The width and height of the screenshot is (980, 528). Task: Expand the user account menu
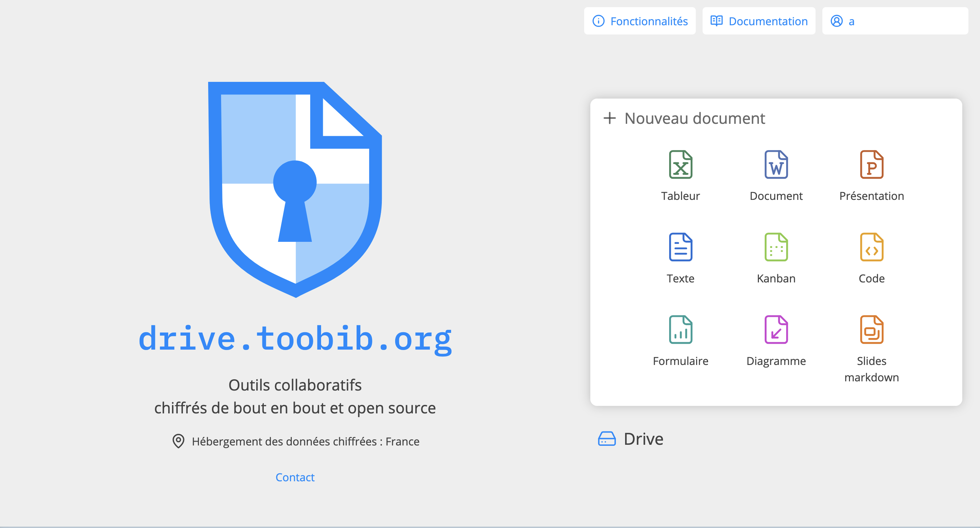[x=895, y=21]
